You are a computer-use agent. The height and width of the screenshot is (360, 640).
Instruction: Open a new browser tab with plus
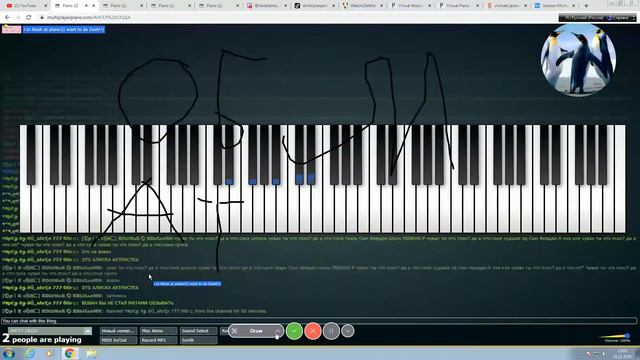(x=586, y=6)
